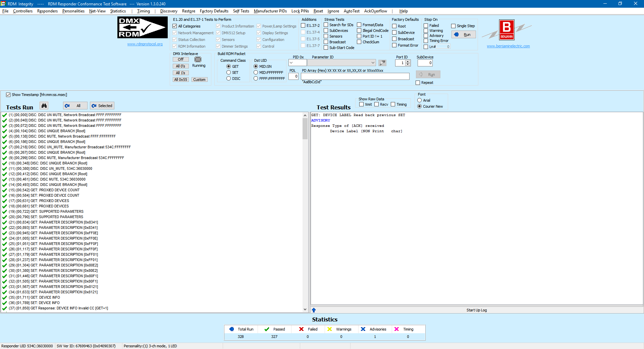Click the Benjamin Electric logo
Screen dimensions: 644x349
(506, 30)
